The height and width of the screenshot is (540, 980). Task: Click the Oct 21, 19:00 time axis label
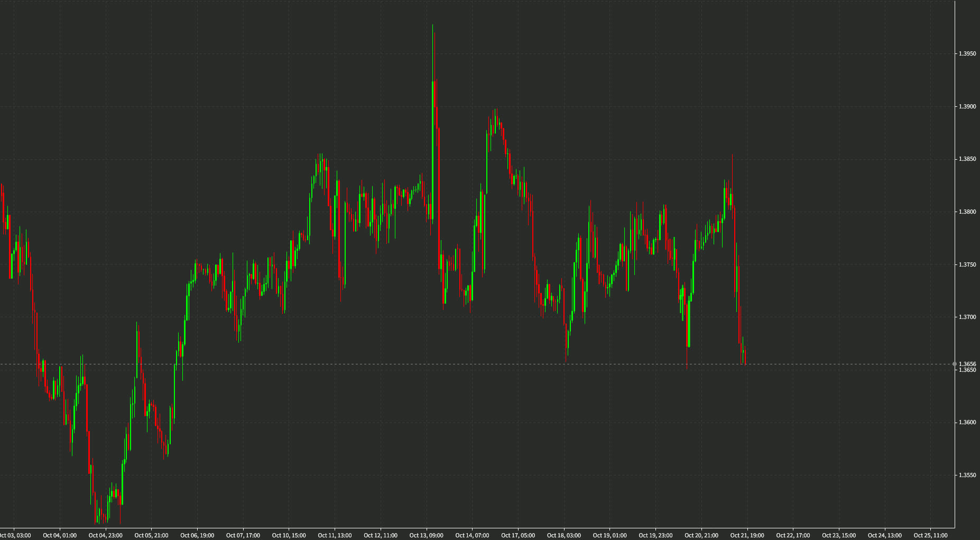click(x=748, y=535)
